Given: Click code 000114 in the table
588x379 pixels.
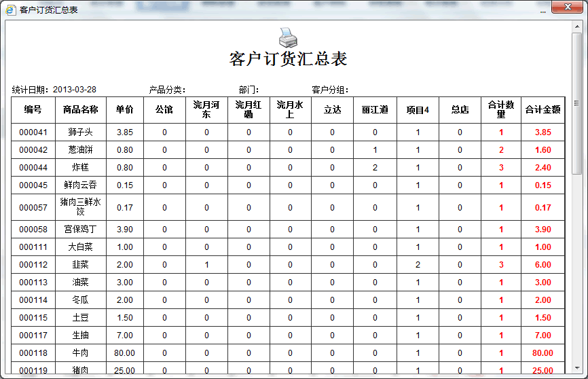Looking at the screenshot, I should 33,300.
